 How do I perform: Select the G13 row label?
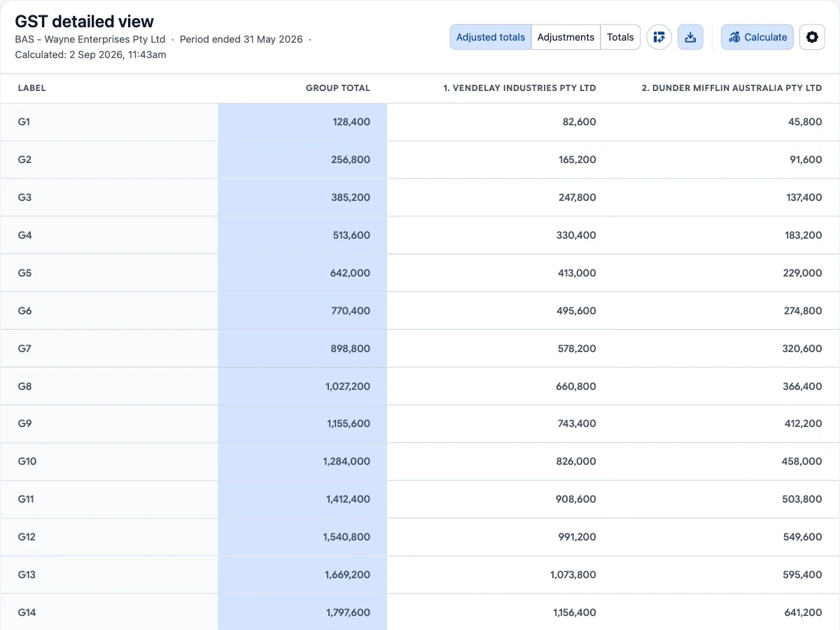point(27,575)
